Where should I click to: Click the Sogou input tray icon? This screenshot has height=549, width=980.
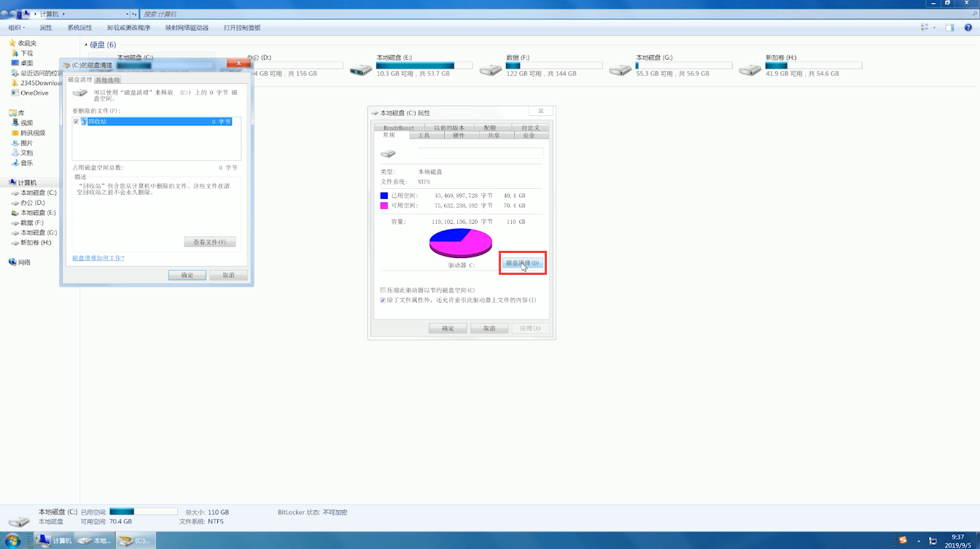point(903,540)
